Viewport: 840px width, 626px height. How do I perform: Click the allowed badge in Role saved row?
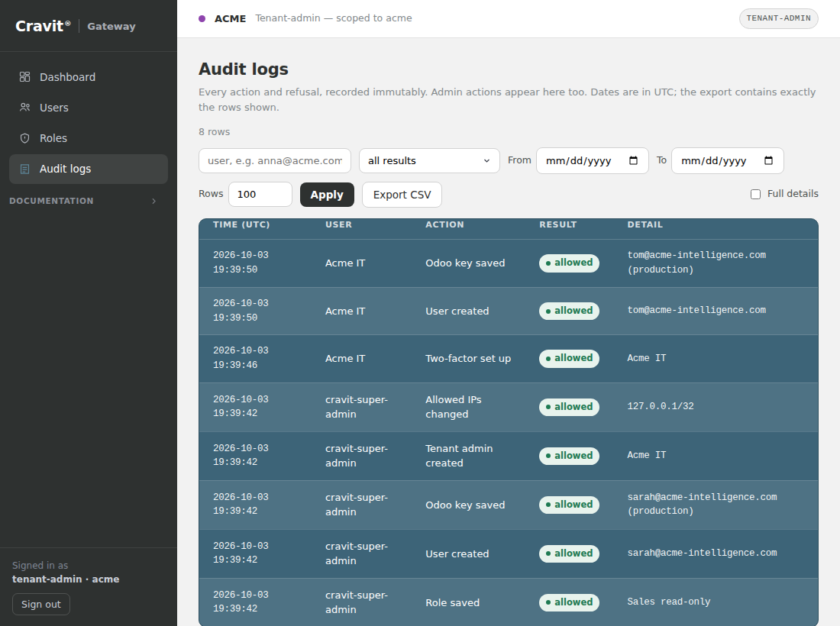coord(569,602)
